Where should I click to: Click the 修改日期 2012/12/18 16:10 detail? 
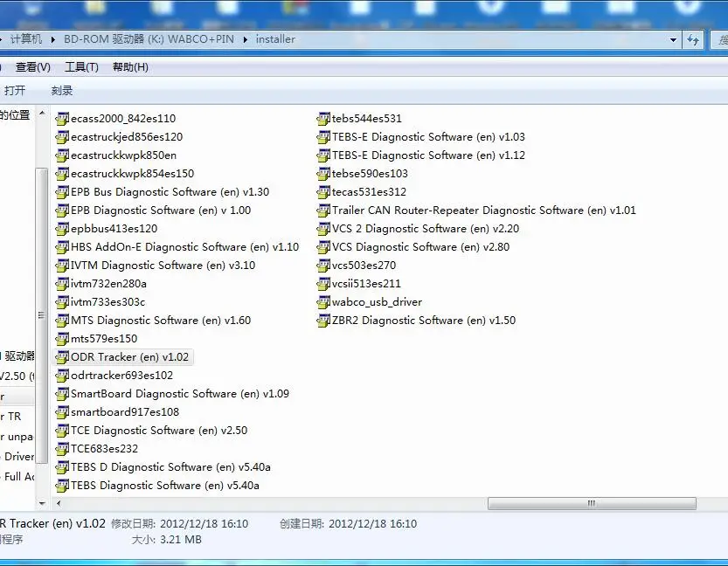[180, 524]
